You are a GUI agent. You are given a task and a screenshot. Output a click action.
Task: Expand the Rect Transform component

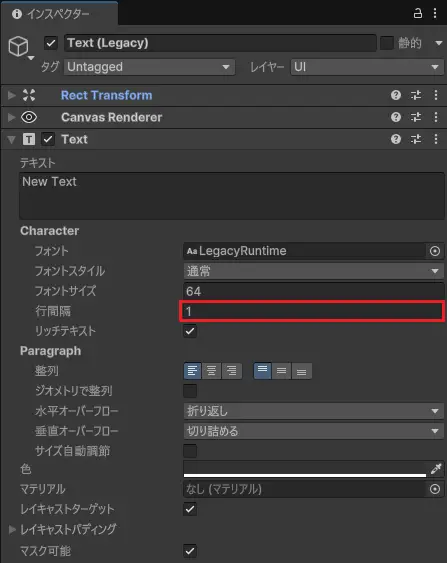coord(12,95)
